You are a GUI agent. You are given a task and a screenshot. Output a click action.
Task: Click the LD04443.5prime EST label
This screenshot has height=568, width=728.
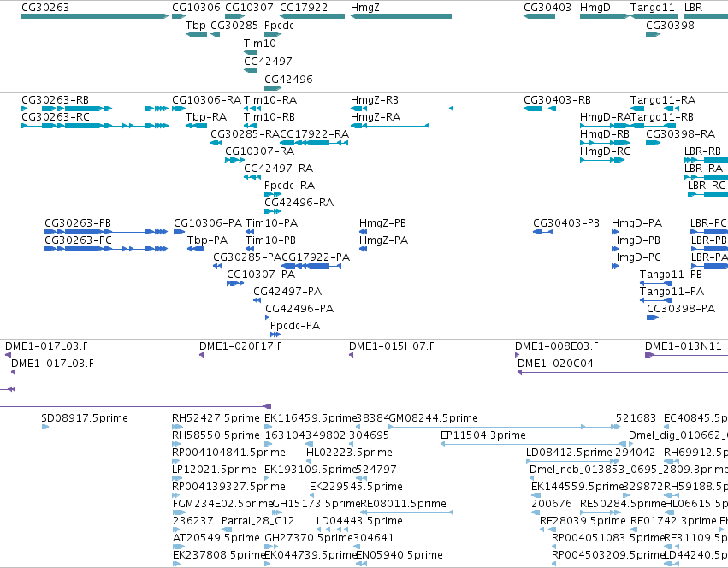tap(359, 521)
